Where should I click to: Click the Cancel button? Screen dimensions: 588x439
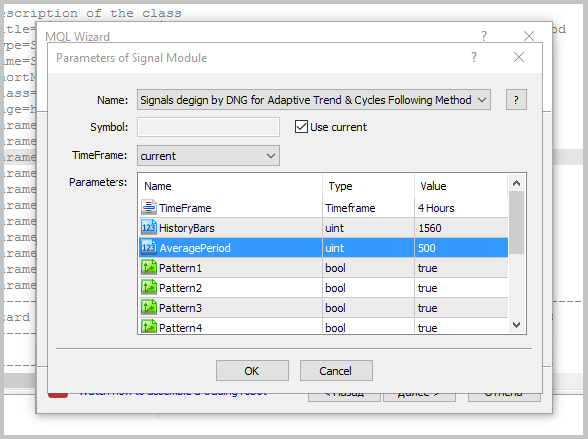[336, 371]
